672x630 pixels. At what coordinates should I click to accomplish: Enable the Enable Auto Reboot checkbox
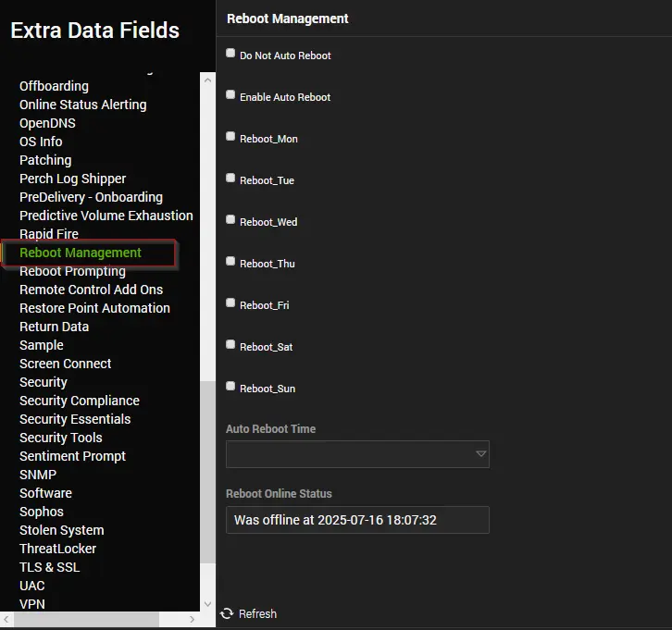(x=230, y=94)
